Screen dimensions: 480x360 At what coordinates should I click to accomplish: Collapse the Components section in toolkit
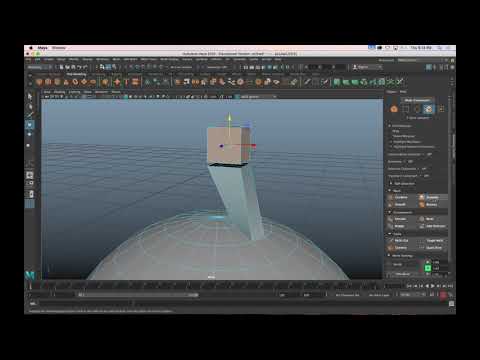pos(390,212)
